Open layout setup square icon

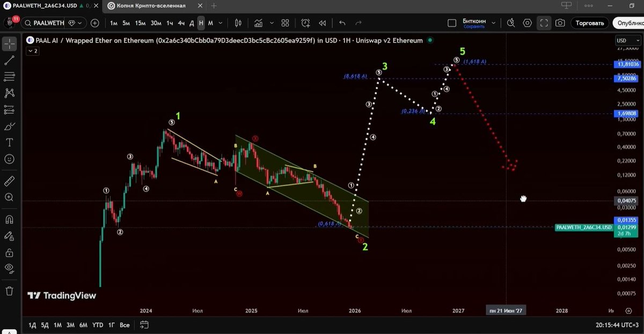pos(452,23)
